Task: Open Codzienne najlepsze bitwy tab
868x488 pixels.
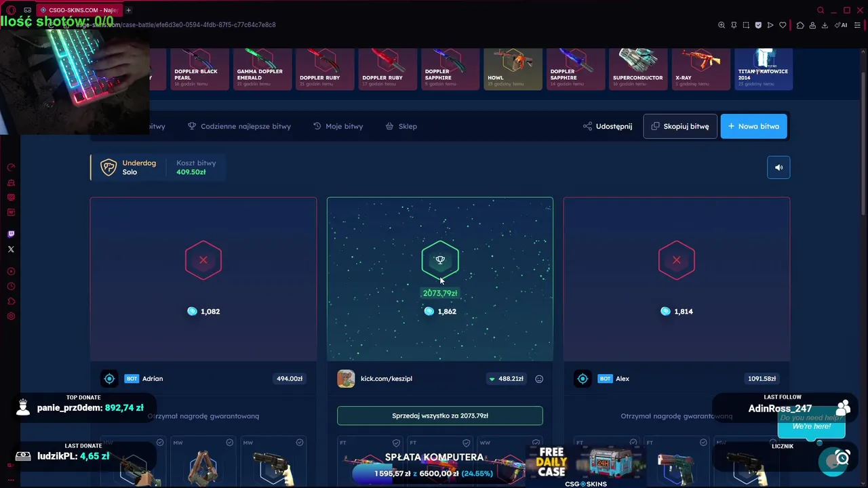Action: coord(239,126)
